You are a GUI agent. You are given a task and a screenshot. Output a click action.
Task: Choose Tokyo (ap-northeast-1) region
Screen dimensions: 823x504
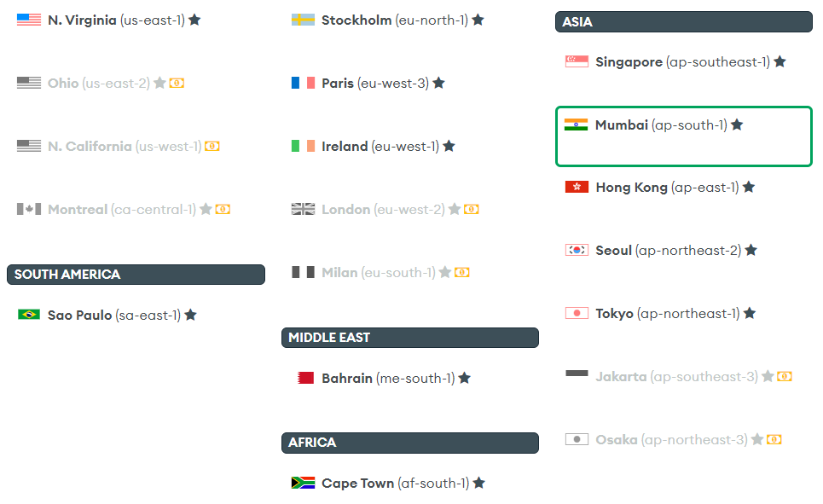pyautogui.click(x=661, y=314)
